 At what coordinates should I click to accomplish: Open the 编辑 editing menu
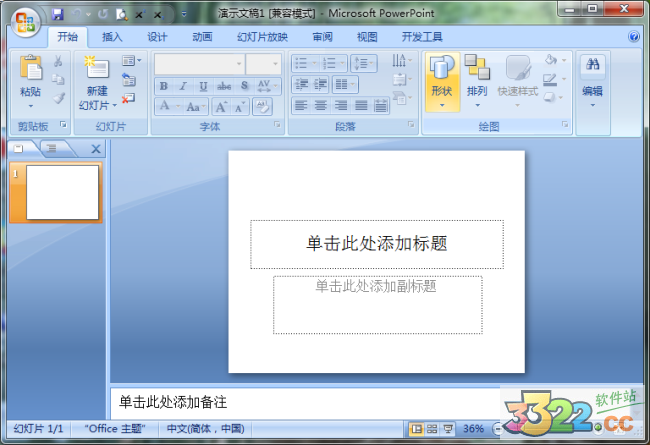point(592,82)
